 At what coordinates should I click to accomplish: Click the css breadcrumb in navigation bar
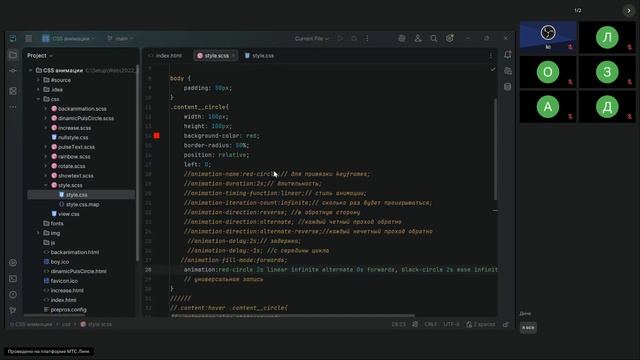pos(66,324)
